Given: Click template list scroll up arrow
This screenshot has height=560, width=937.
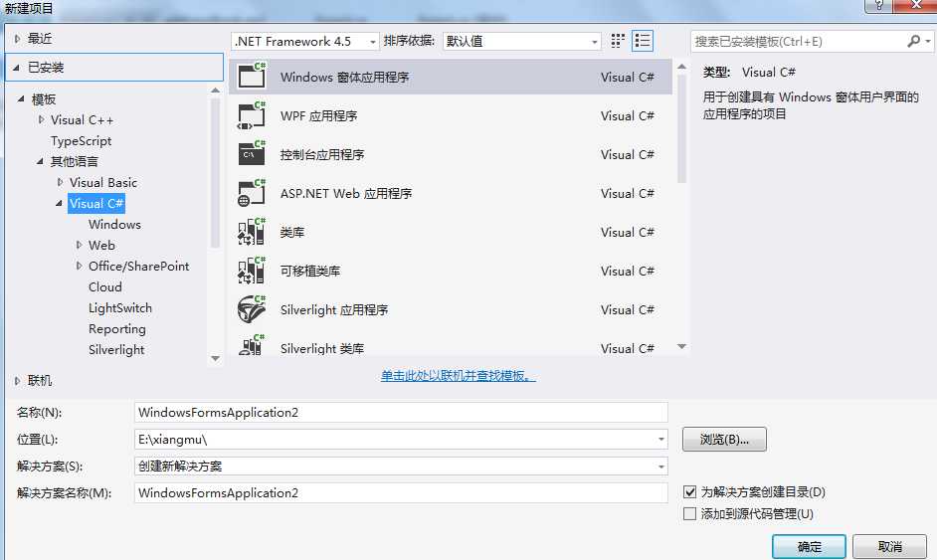Looking at the screenshot, I should 681,67.
